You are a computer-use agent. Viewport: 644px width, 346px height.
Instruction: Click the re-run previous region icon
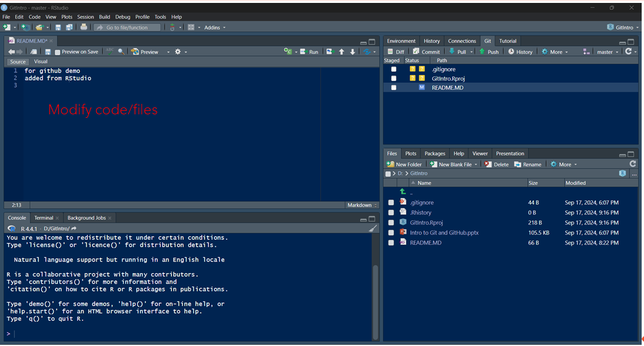330,51
